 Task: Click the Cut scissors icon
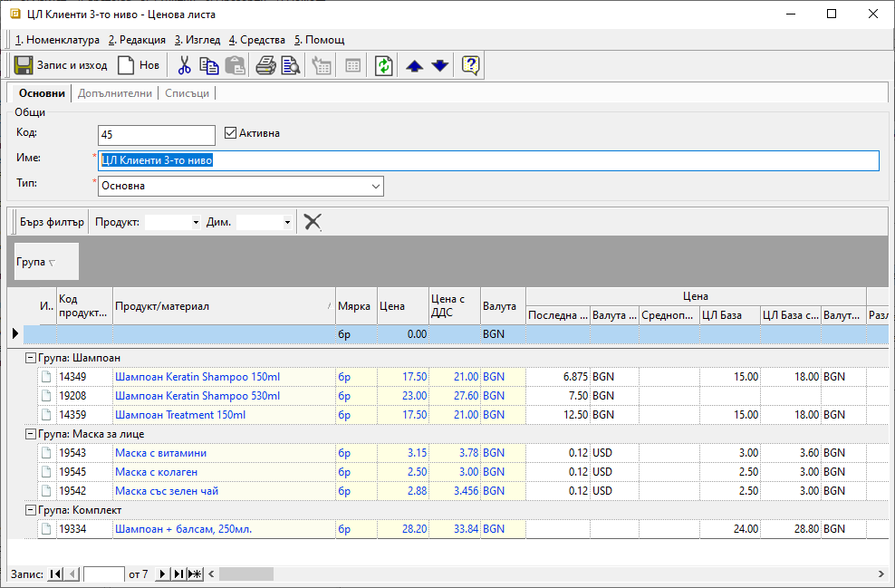point(184,65)
